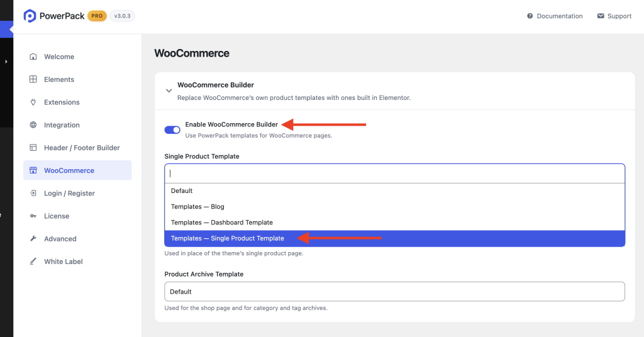
Task: Focus the Single Product Template search field
Action: 395,174
